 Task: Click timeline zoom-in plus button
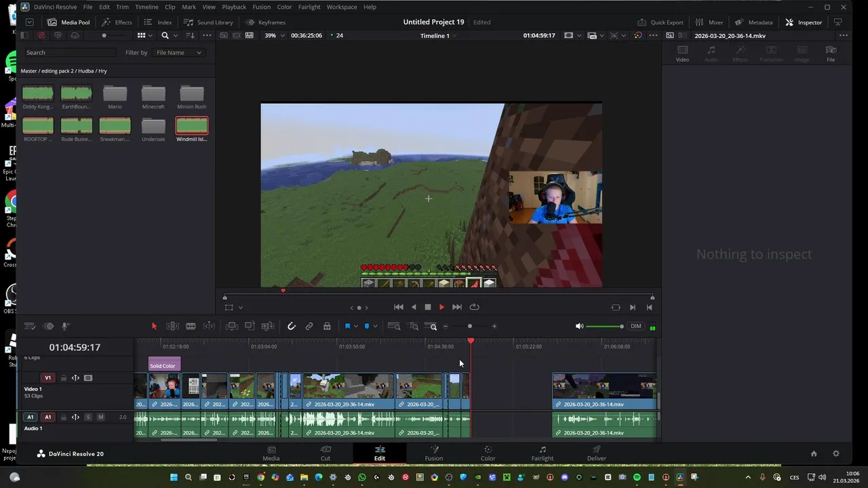coord(494,326)
